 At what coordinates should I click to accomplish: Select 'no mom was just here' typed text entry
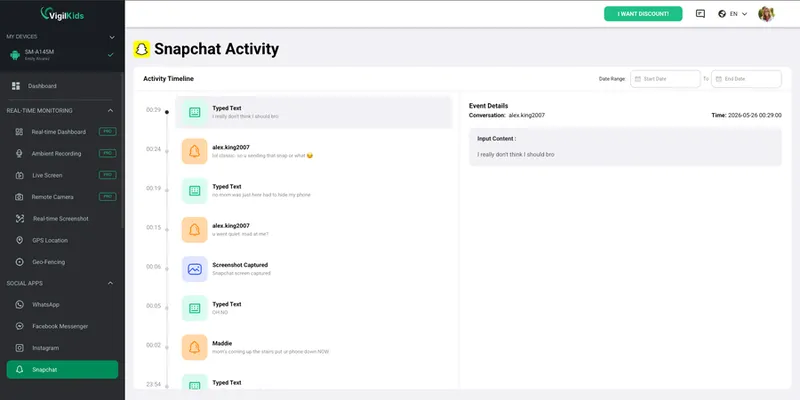(x=261, y=195)
